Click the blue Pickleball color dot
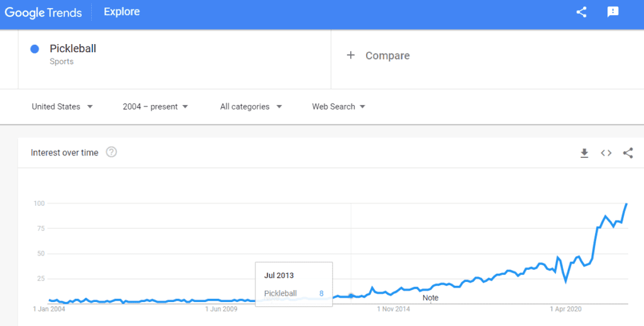644x326 pixels. tap(35, 49)
